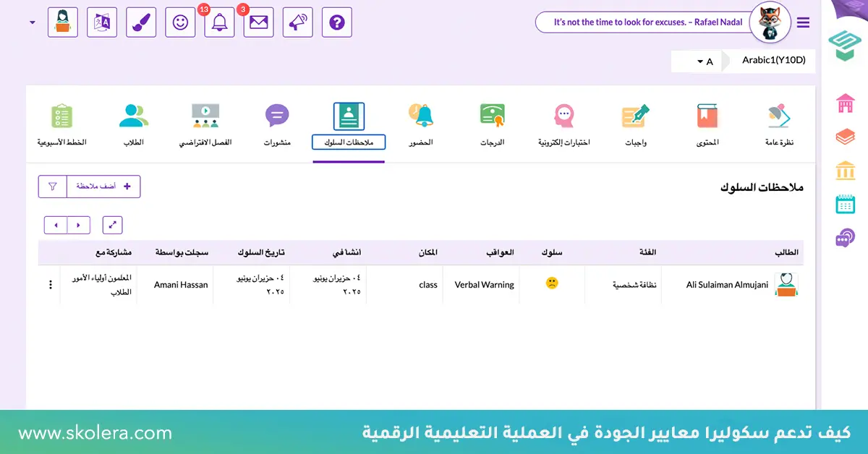The height and width of the screenshot is (454, 868).
Task: Switch to the الفصل الافتراضي tab
Action: [205, 124]
